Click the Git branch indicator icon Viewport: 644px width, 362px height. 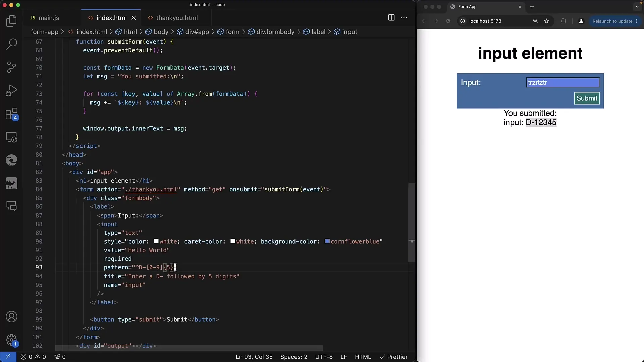tap(12, 67)
